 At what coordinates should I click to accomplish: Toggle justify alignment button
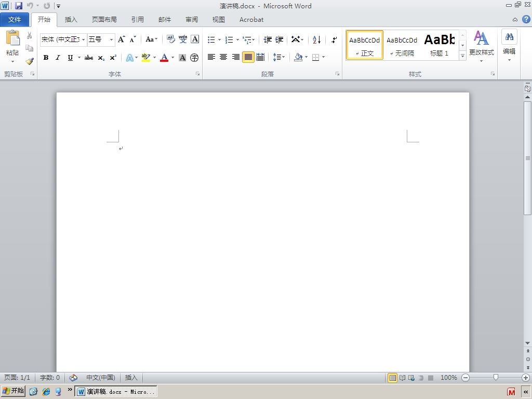(248, 57)
